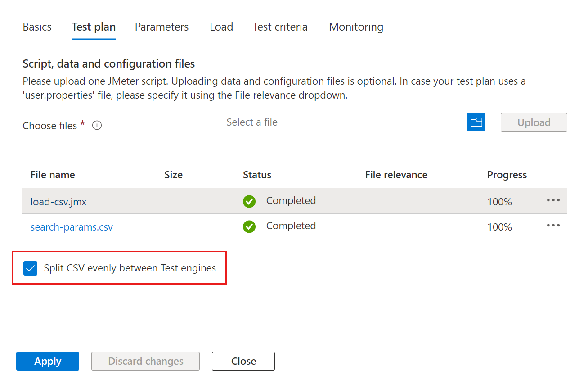Viewport: 588px width, 389px height.
Task: Click Discard changes
Action: (x=145, y=361)
